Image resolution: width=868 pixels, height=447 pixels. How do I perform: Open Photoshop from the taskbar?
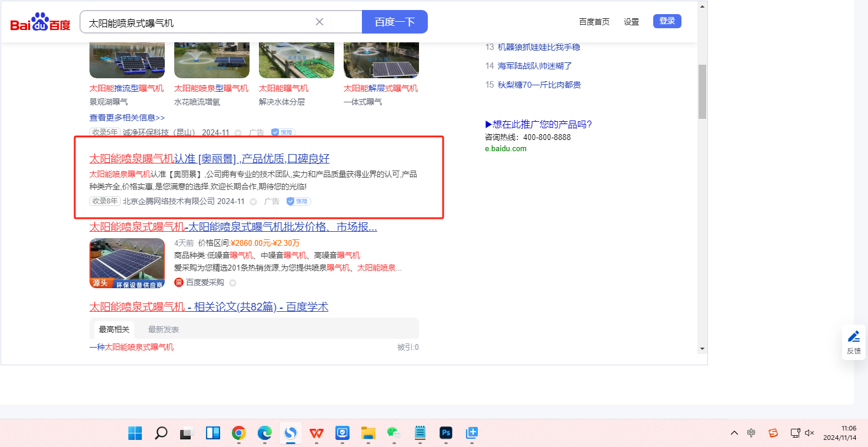446,433
